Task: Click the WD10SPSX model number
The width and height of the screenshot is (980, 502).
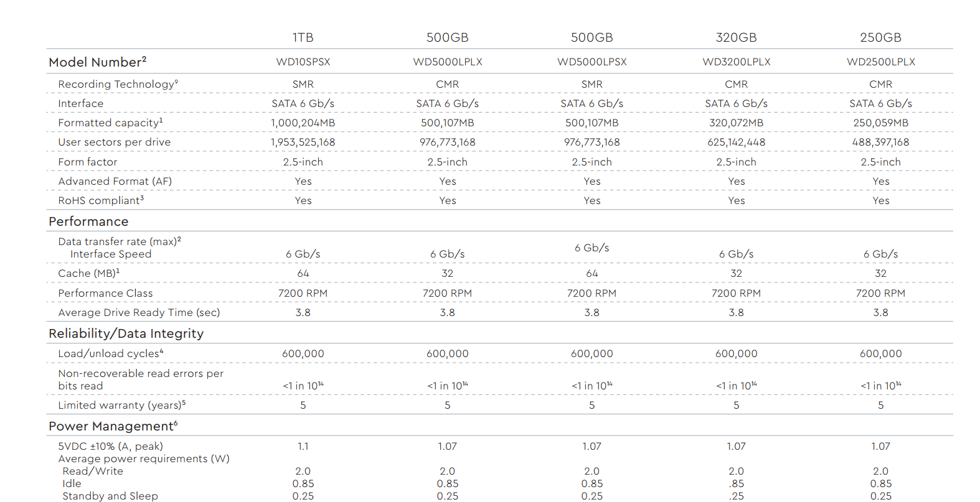Action: coord(303,62)
